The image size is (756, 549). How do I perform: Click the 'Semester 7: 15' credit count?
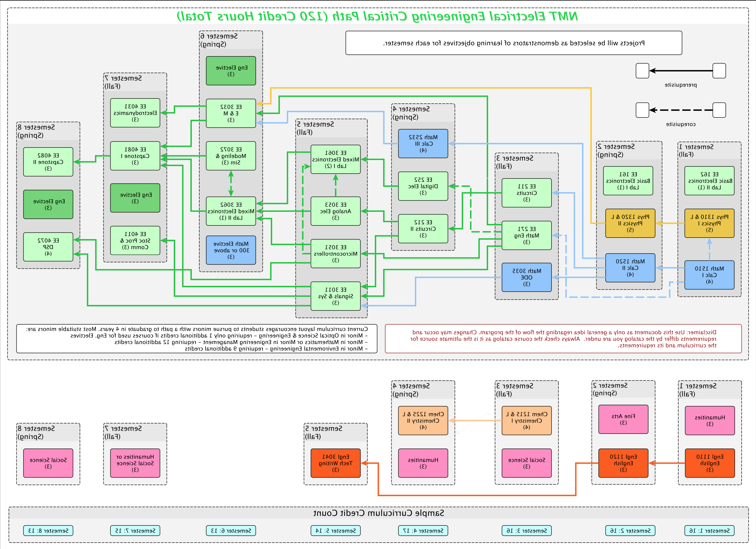(x=135, y=531)
